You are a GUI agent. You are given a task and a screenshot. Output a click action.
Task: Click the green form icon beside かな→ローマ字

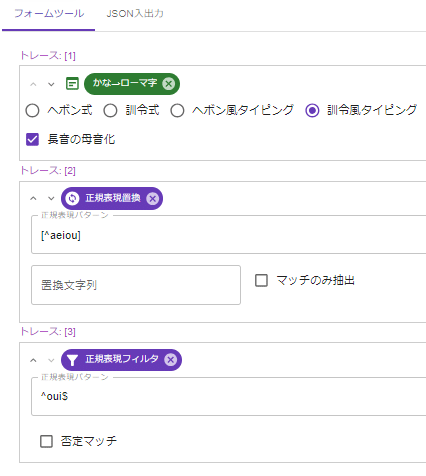(72, 84)
